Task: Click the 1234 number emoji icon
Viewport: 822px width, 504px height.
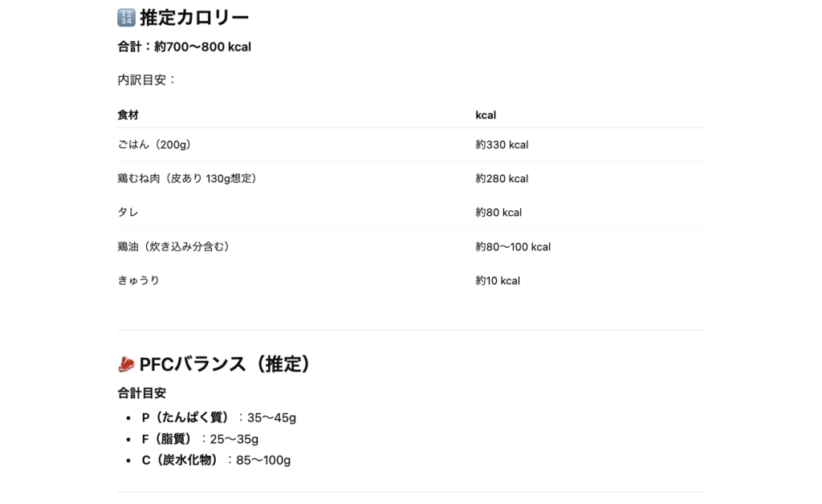Action: pyautogui.click(x=126, y=18)
